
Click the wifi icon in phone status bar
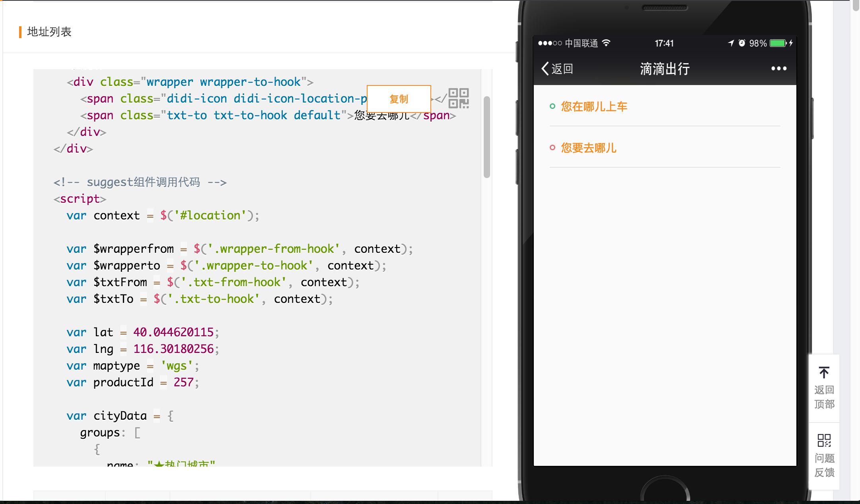(x=606, y=43)
